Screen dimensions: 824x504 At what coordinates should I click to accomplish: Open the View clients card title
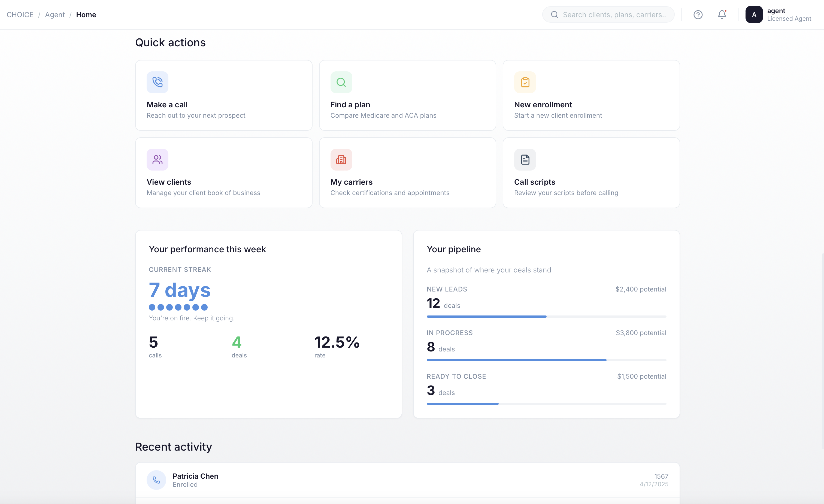coord(169,182)
